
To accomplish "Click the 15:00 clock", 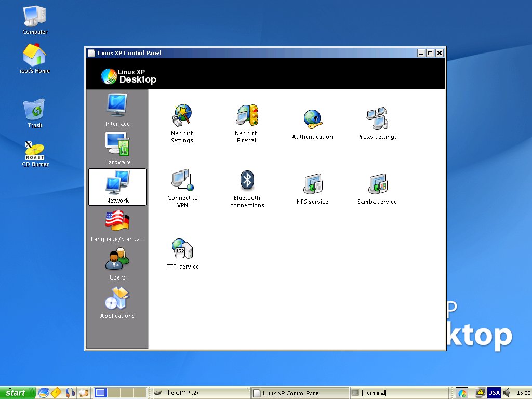I will pos(523,393).
